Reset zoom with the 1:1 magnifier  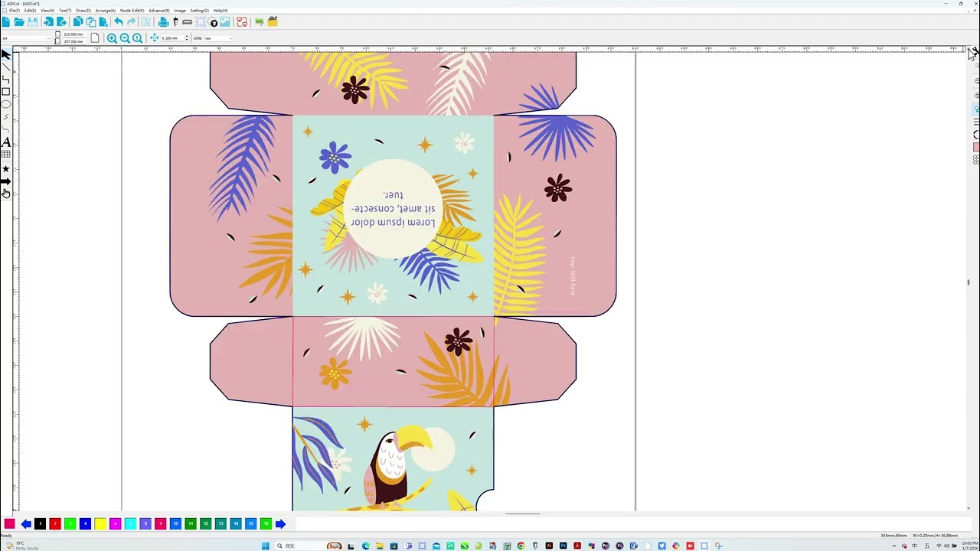click(137, 37)
